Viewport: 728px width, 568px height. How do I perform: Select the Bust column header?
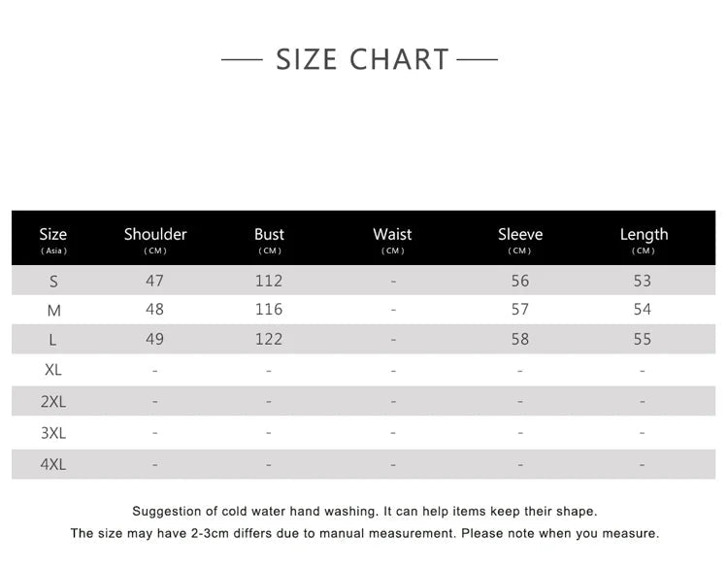269,239
